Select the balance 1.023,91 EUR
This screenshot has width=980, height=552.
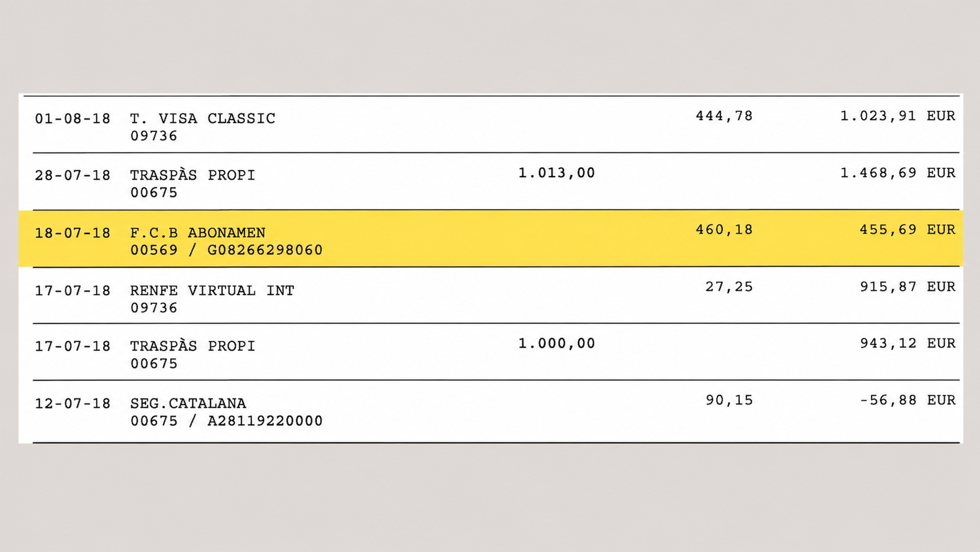click(x=898, y=116)
